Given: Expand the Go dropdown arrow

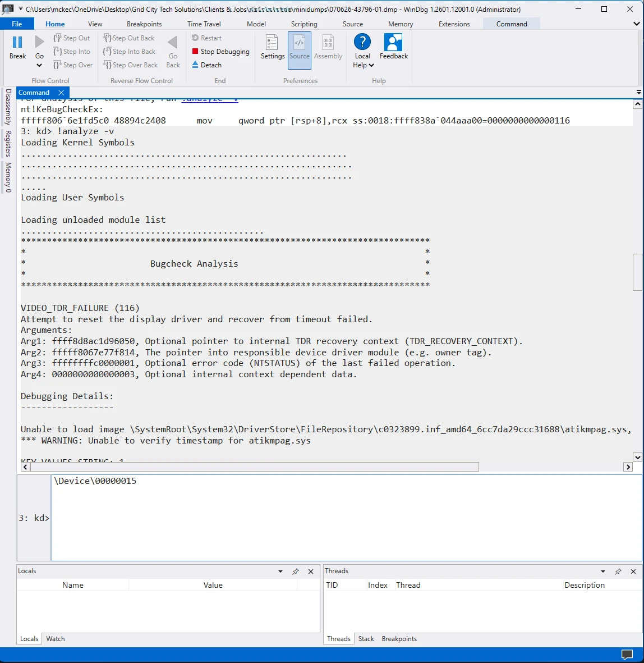Looking at the screenshot, I should click(39, 66).
